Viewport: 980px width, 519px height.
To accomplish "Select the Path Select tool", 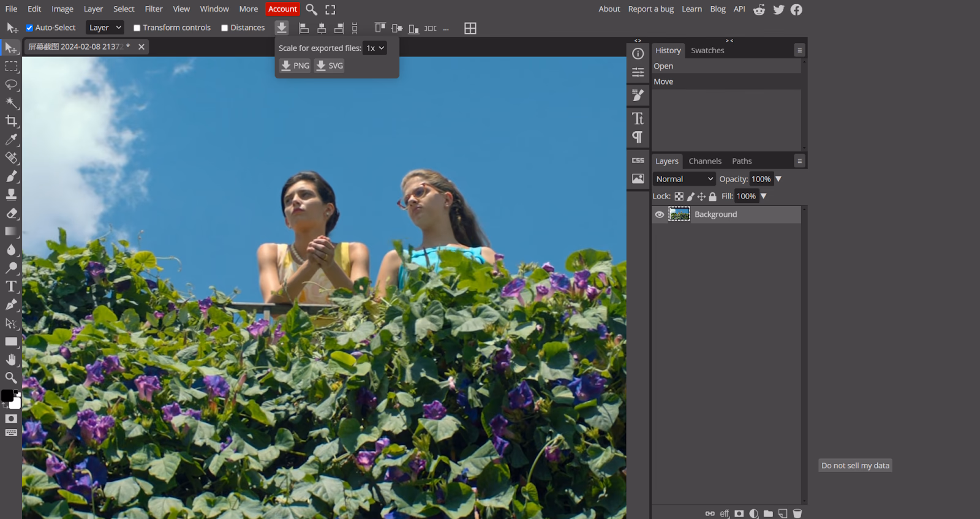I will [11, 323].
